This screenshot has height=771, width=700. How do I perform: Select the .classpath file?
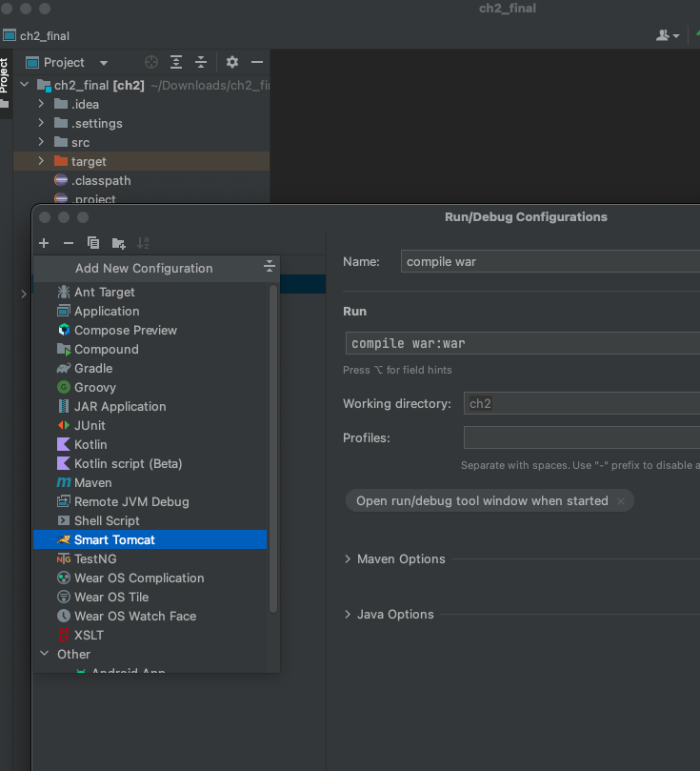click(101, 180)
